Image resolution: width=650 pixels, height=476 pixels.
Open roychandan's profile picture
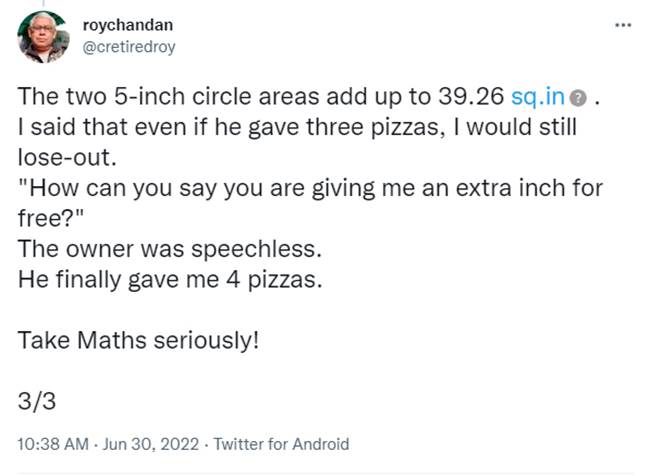[x=44, y=37]
